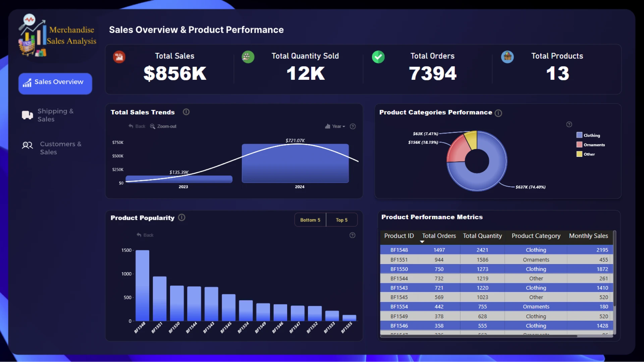Click the $63K (7.41%) donut label
This screenshot has height=362, width=644.
425,134
